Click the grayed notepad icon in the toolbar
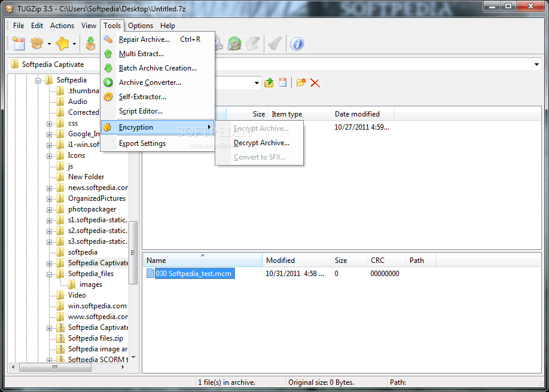The height and width of the screenshot is (392, 549). point(252,44)
